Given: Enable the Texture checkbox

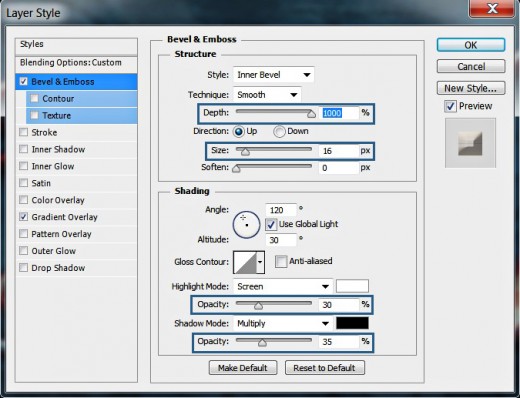Looking at the screenshot, I should [34, 115].
